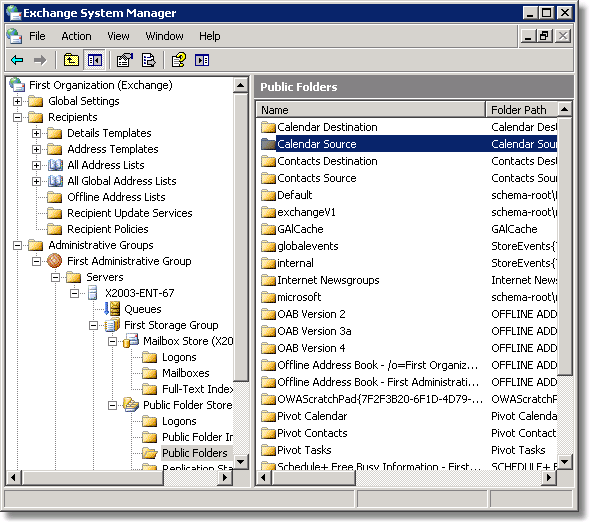Viewport: 591px width, 524px height.
Task: Click the folder list horizontal scroll-right arrow
Action: click(x=549, y=478)
